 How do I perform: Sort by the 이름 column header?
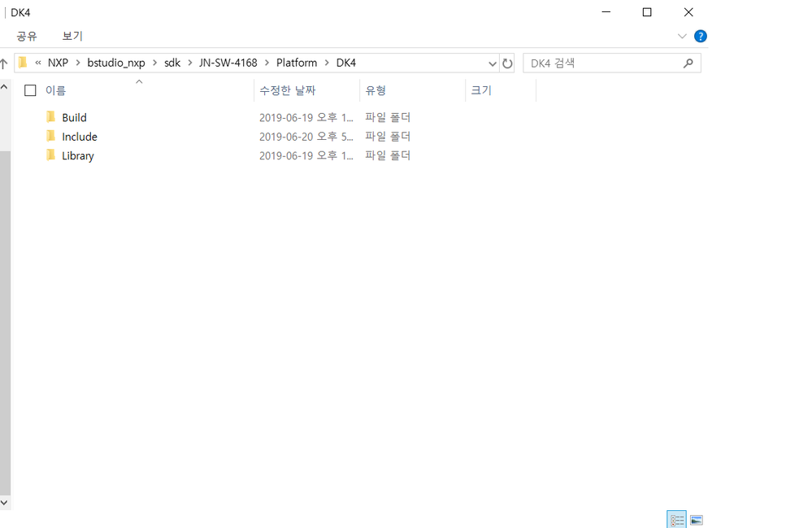(55, 90)
